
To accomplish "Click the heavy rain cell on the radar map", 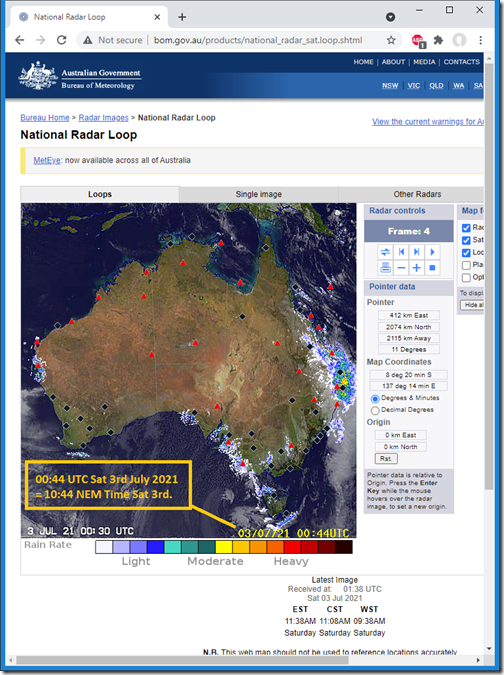I will coord(344,381).
